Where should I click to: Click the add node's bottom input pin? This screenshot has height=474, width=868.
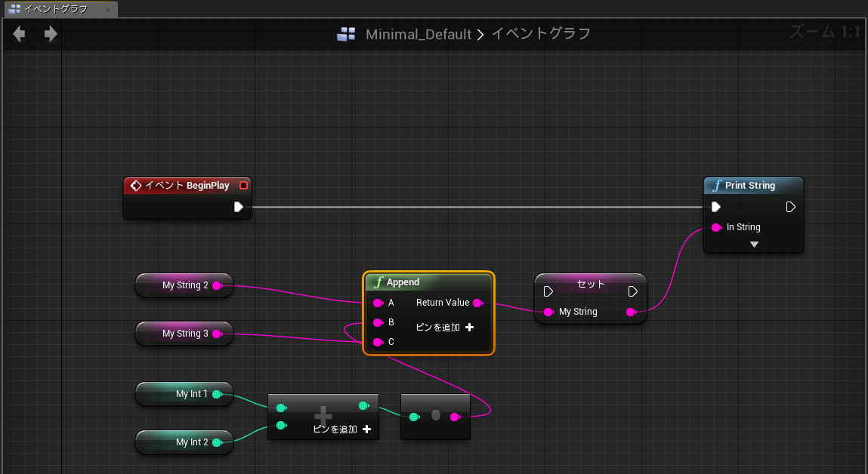click(281, 426)
